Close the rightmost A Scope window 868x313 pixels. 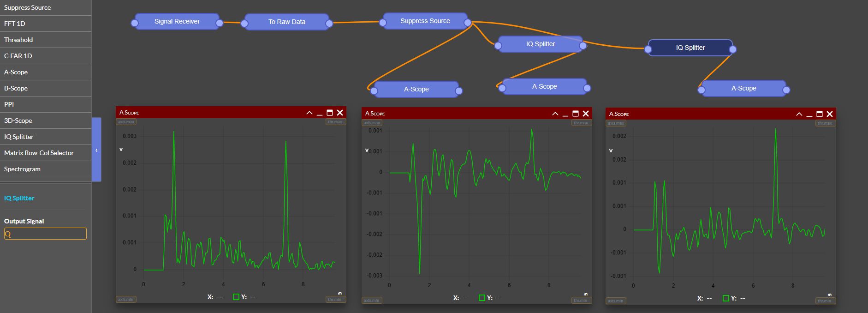(x=830, y=114)
